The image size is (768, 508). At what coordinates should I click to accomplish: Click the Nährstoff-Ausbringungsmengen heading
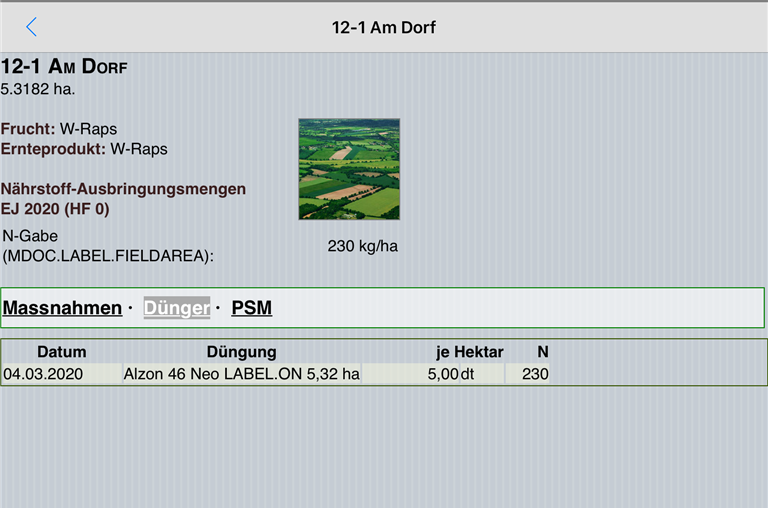123,189
